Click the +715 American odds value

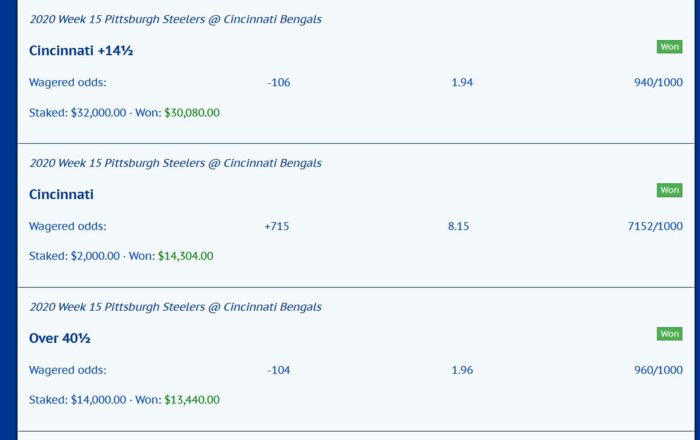277,226
